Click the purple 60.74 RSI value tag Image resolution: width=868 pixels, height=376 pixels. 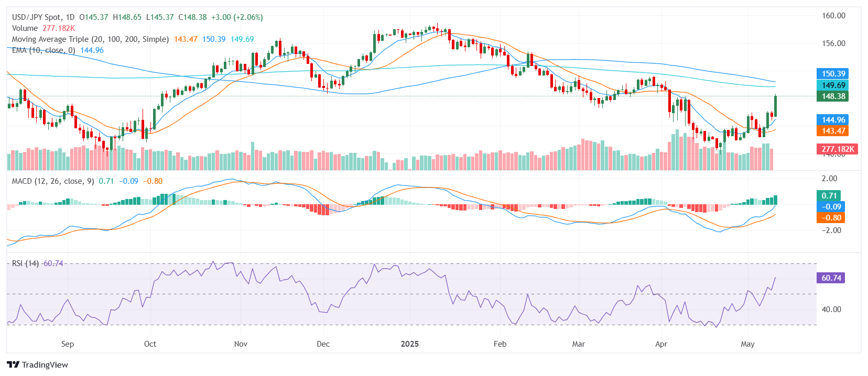[831, 278]
